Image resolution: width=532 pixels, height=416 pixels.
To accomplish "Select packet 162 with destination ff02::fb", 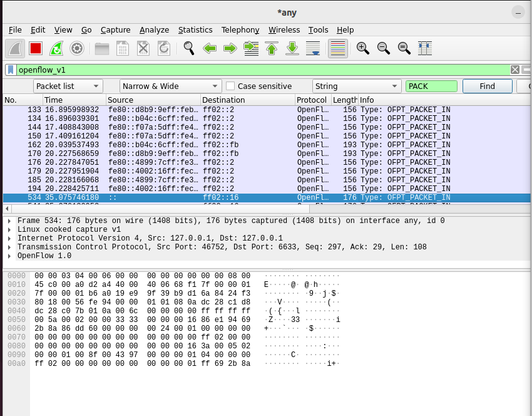I will (x=267, y=145).
